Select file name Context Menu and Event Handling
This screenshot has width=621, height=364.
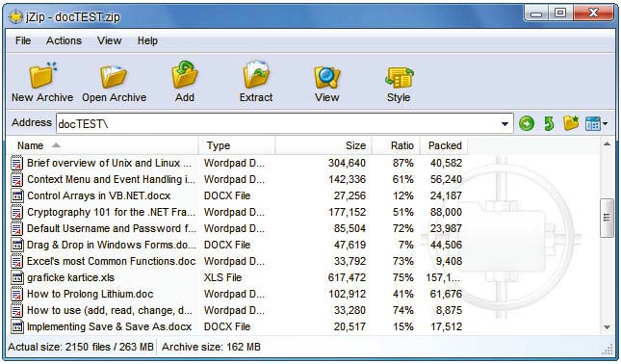click(x=111, y=179)
